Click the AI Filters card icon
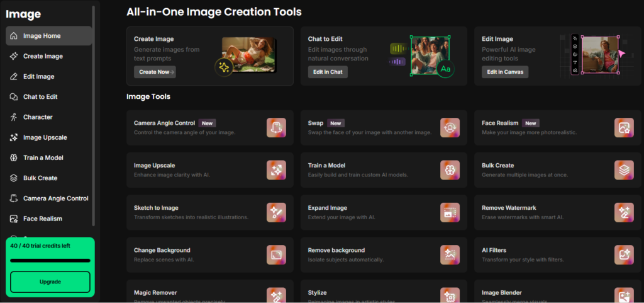 pos(623,254)
